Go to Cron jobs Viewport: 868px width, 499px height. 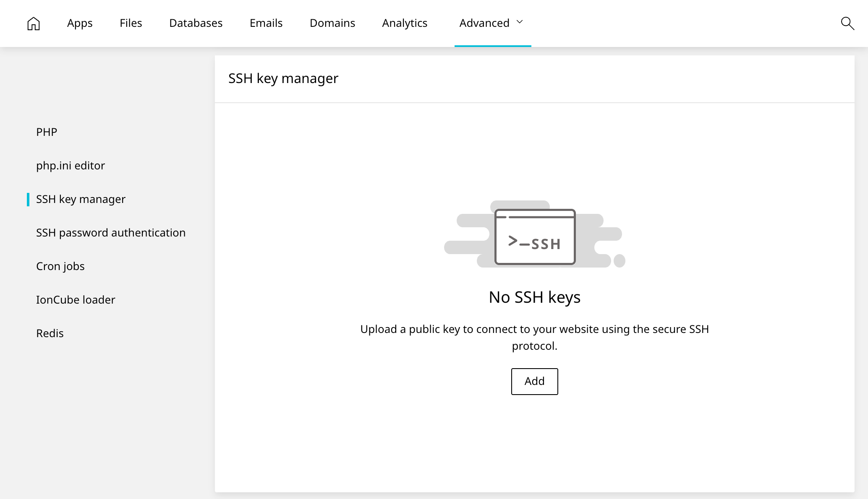[60, 266]
